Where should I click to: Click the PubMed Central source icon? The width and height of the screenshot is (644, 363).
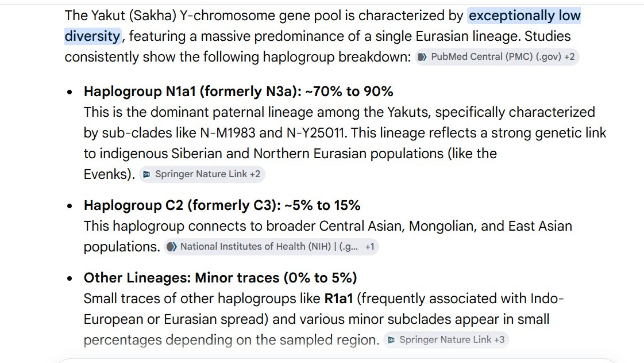[422, 57]
